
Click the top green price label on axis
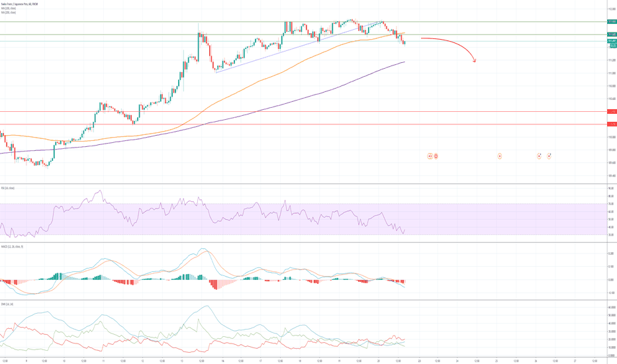(x=611, y=21)
